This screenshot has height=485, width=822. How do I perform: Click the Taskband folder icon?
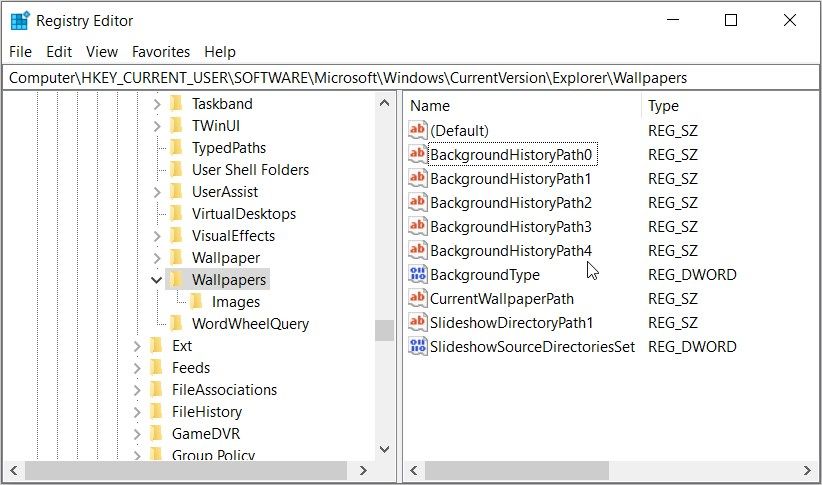tap(177, 103)
